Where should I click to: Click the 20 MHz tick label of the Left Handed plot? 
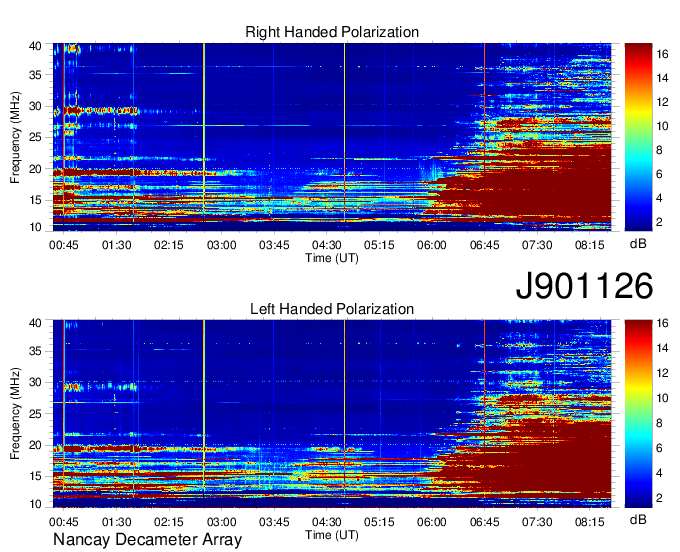[36, 445]
